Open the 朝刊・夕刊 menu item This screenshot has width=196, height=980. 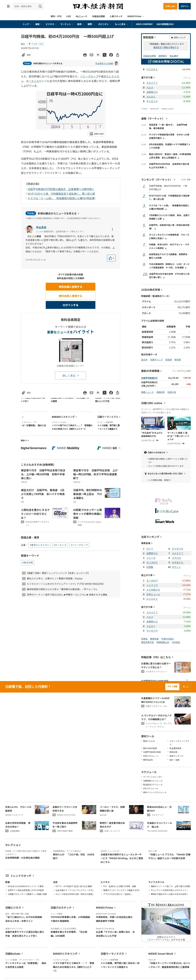pos(56,16)
